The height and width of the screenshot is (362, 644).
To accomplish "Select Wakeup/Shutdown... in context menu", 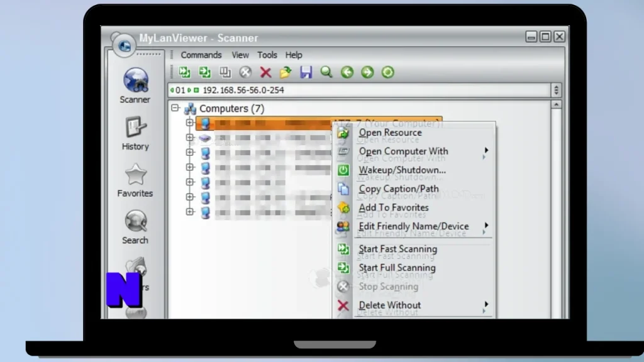I will click(414, 170).
